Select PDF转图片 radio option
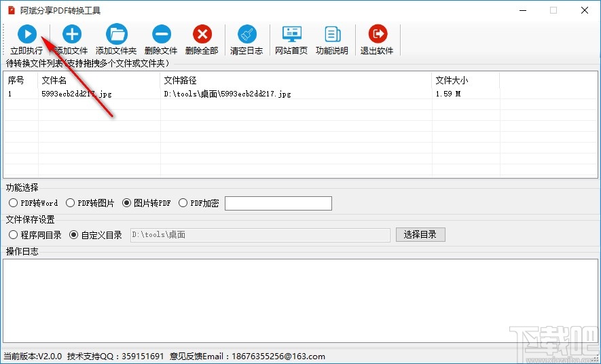601x364 pixels. click(x=90, y=202)
